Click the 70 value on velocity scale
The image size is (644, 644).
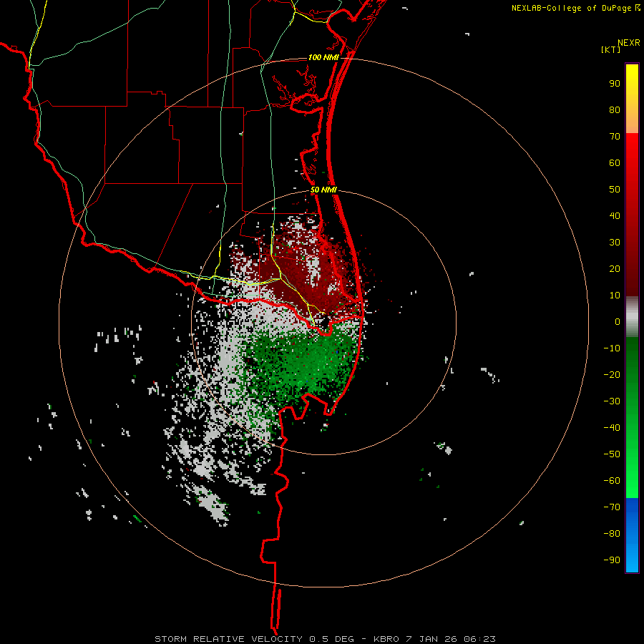(x=615, y=137)
